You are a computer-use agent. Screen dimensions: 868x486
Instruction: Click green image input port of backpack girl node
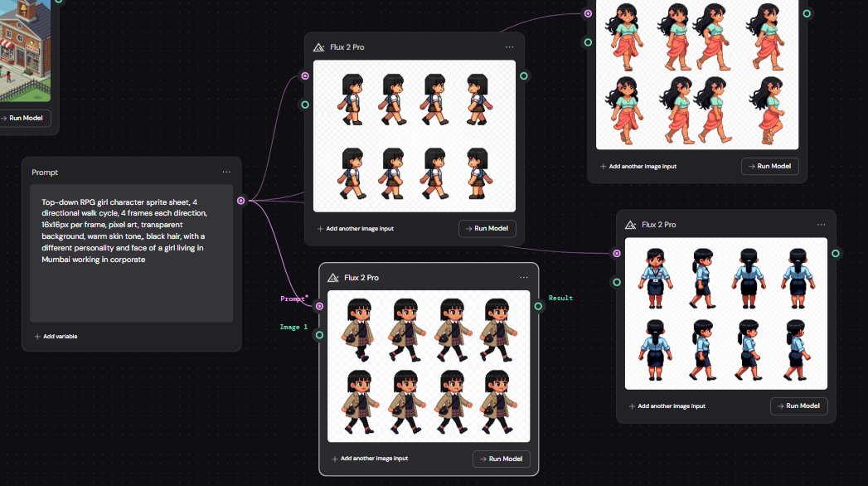click(x=305, y=104)
